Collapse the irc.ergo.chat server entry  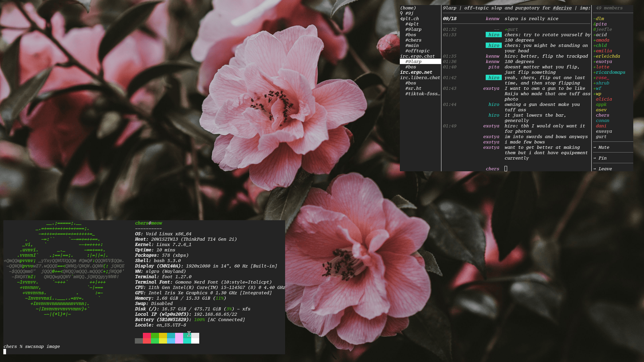(417, 56)
